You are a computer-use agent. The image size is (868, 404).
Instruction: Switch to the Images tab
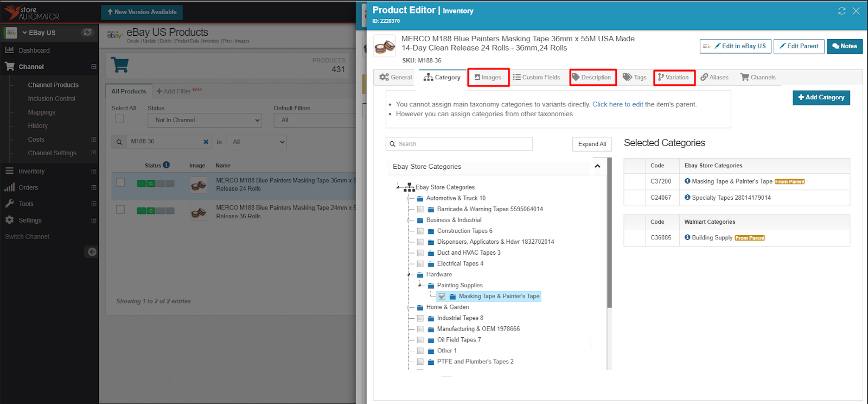488,77
